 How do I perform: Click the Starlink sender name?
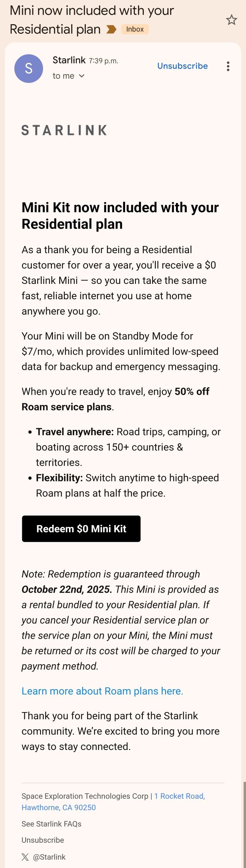click(x=69, y=60)
